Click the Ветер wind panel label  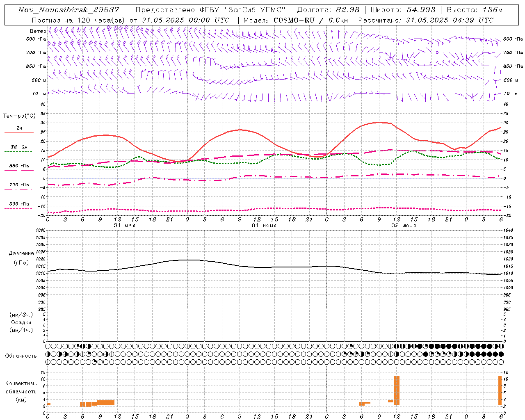coord(38,31)
